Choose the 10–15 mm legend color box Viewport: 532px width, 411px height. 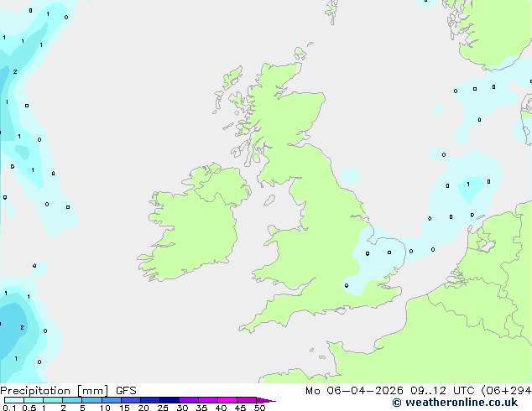tap(111, 400)
